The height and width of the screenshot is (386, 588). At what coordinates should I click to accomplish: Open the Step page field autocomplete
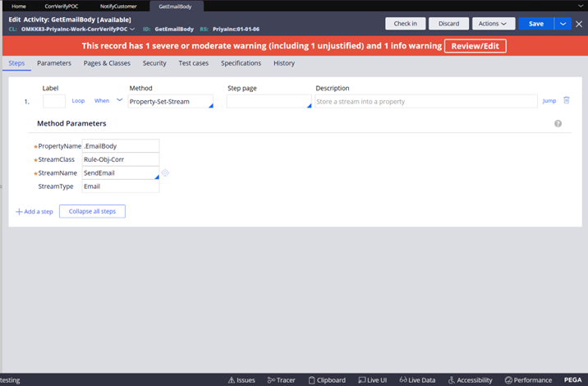[x=309, y=106]
